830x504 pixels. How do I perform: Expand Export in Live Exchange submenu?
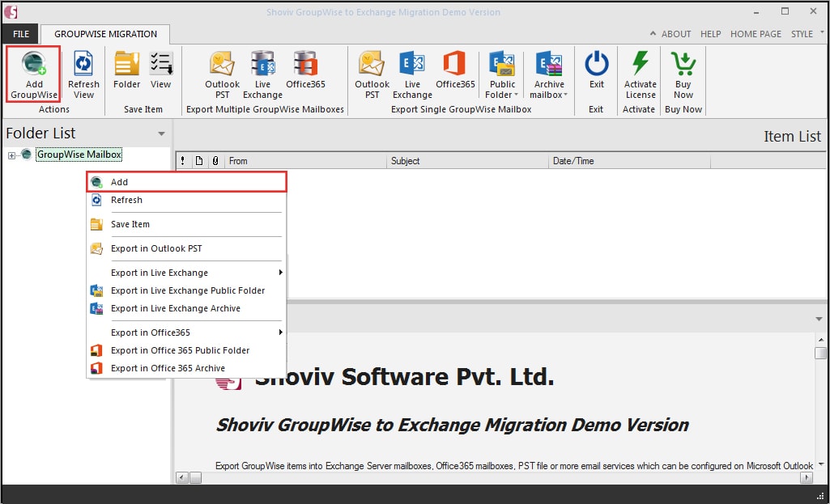pos(280,273)
